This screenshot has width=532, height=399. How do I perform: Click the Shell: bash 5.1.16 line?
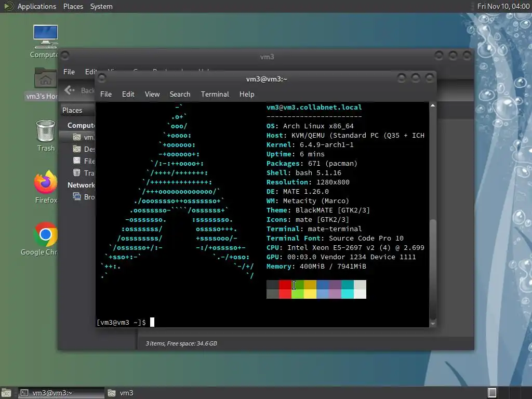pyautogui.click(x=303, y=172)
